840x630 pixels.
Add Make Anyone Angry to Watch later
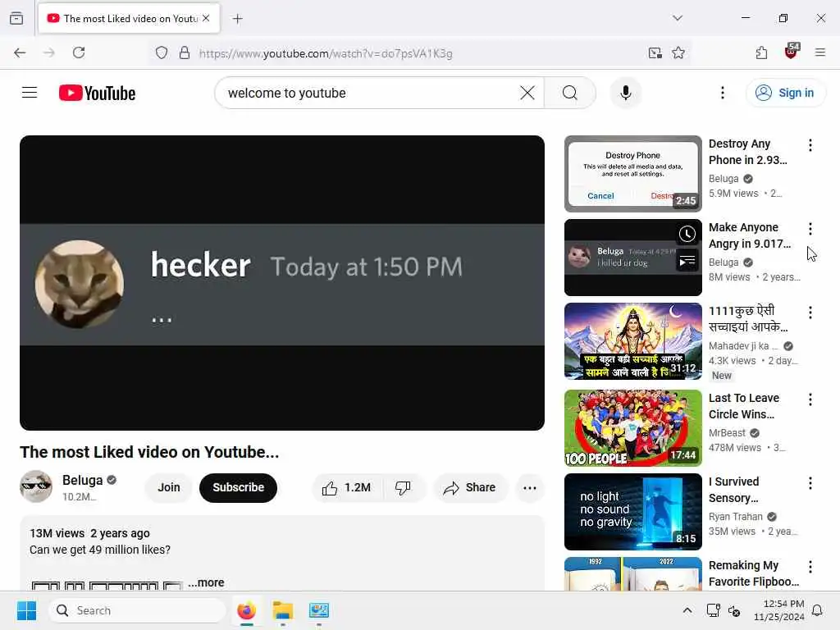tap(687, 234)
